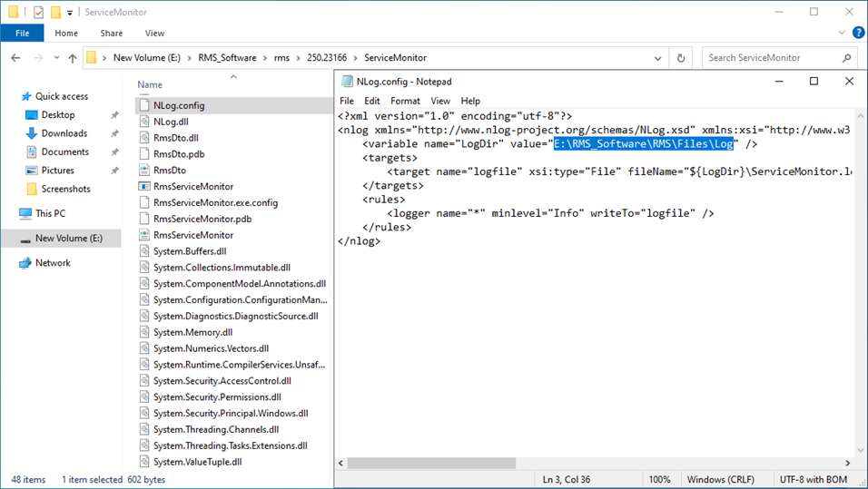Select System.Numerics.Vectors.dll file
This screenshot has width=868, height=489.
pos(211,348)
